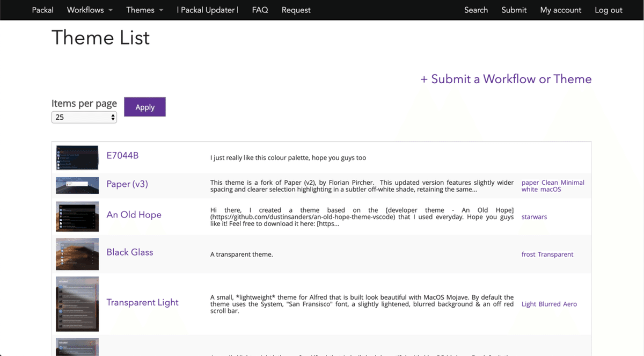Open the Request page
The image size is (644, 356).
(x=296, y=10)
